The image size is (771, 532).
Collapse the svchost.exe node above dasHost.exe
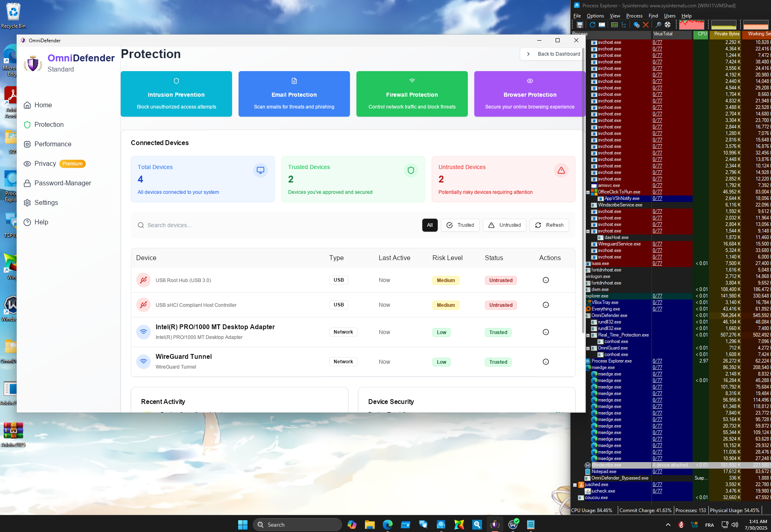tap(588, 231)
